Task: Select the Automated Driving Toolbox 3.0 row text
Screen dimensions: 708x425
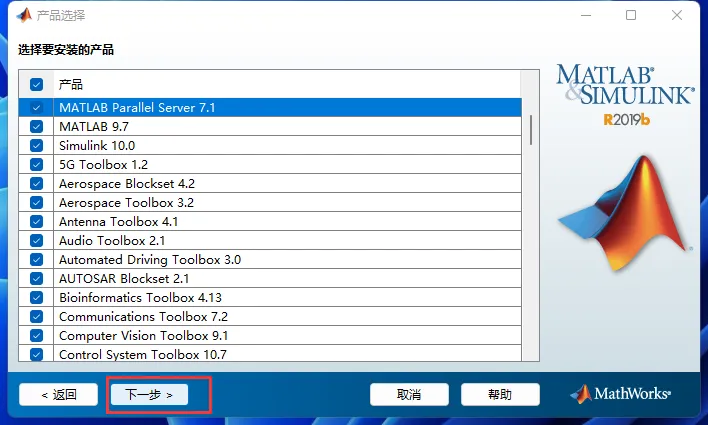Action: [150, 260]
